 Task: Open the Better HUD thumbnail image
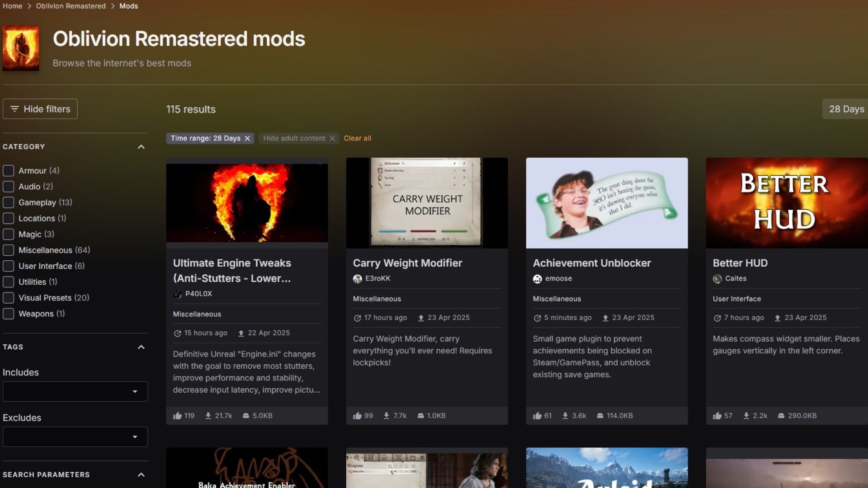pos(787,203)
